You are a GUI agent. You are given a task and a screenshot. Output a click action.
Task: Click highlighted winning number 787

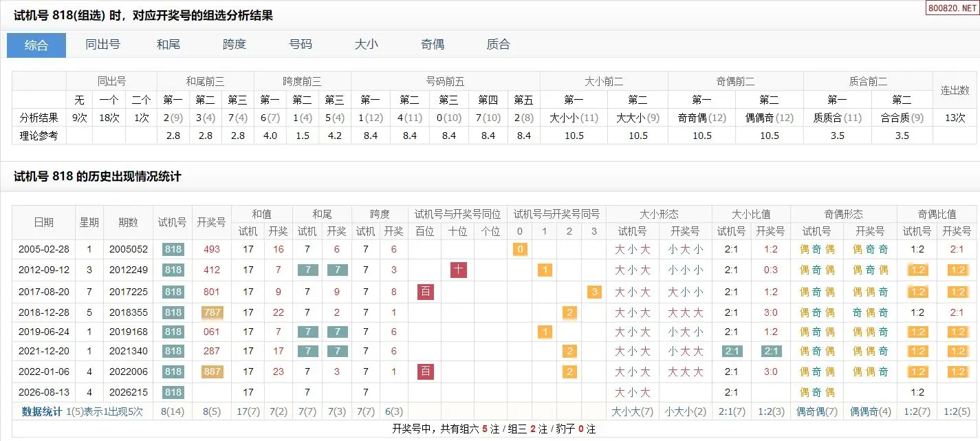coord(212,313)
